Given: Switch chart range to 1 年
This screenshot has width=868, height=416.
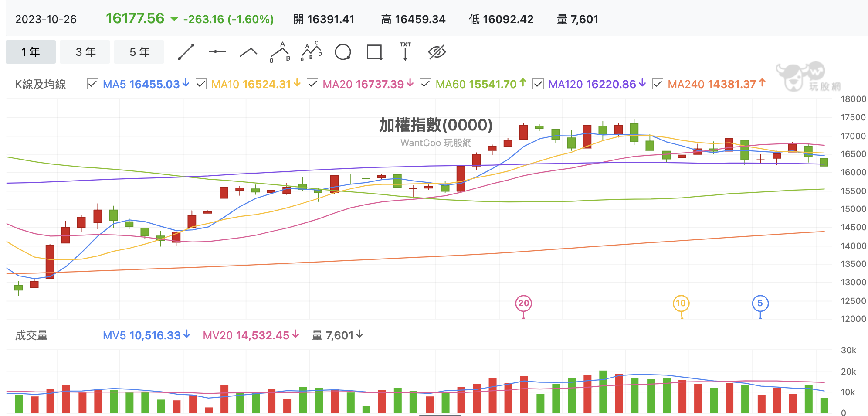Looking at the screenshot, I should point(31,52).
